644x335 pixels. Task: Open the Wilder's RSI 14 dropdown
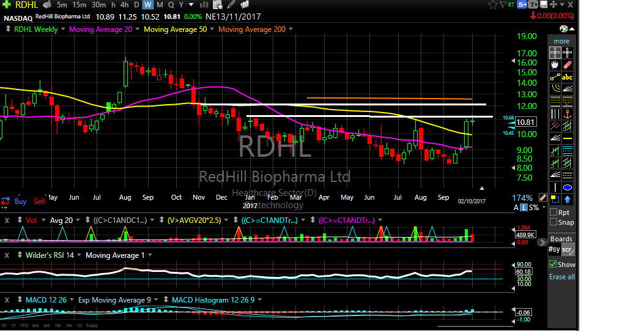click(79, 255)
